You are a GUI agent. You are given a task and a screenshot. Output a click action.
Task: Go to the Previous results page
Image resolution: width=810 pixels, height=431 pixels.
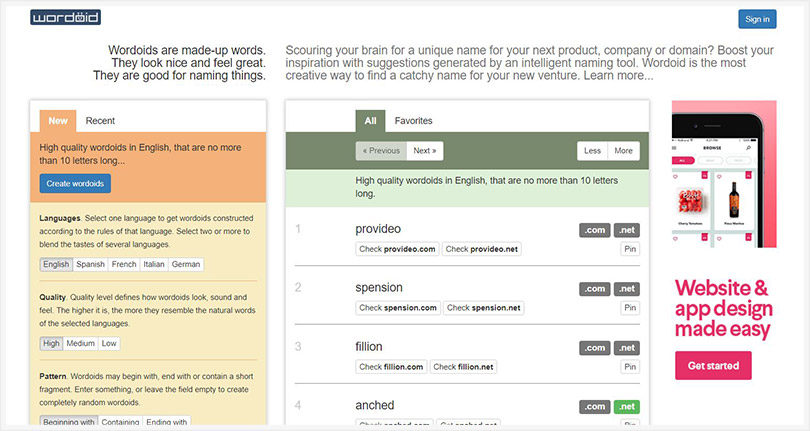[381, 151]
